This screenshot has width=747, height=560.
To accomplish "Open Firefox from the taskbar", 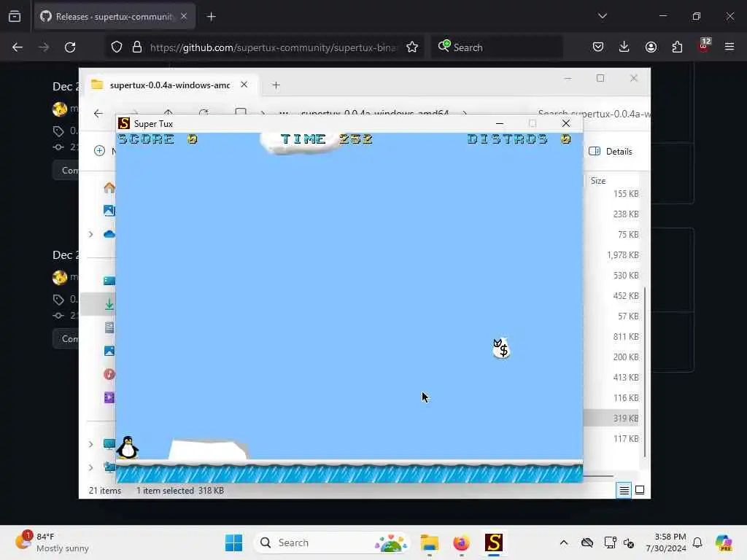I will tap(461, 542).
